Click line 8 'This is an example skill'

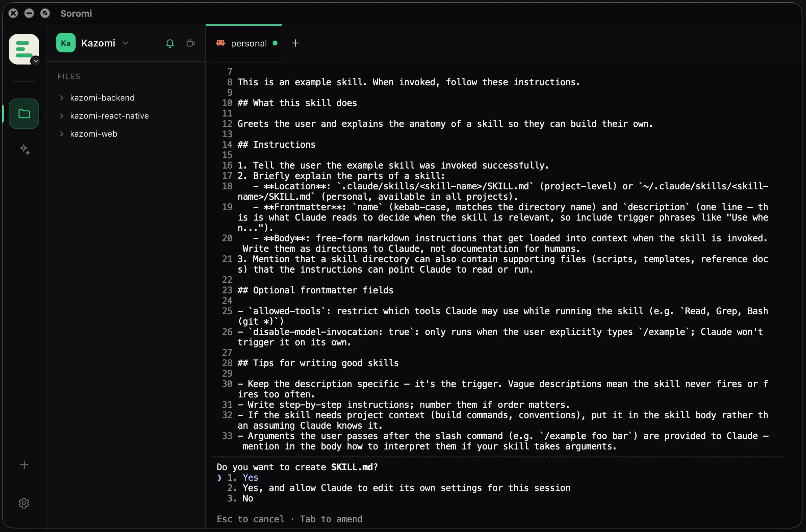409,82
